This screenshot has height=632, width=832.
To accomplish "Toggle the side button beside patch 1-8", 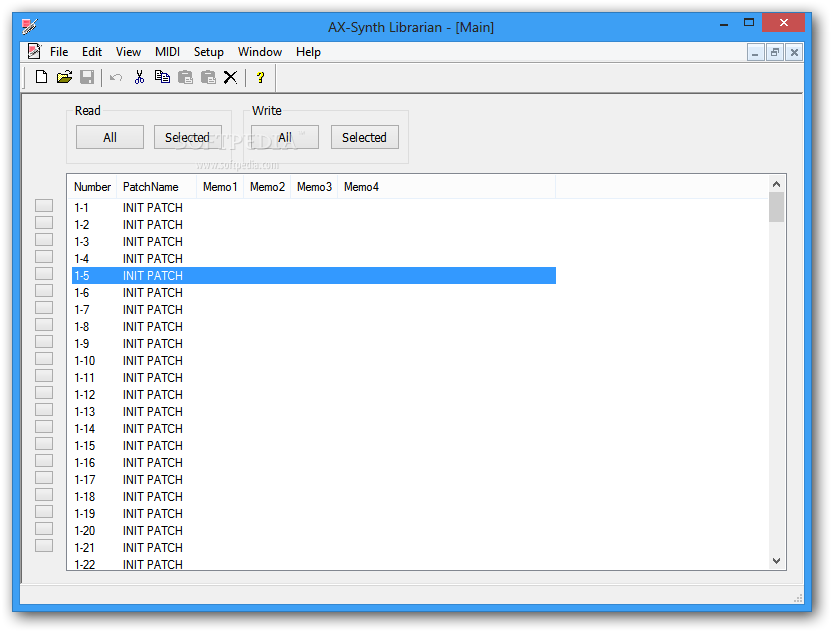I will 44,324.
